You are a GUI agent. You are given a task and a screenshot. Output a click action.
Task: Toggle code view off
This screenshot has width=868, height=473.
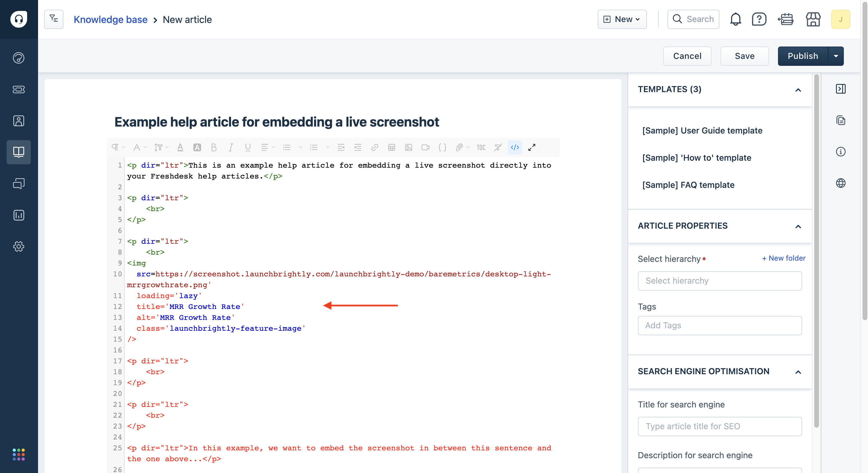pyautogui.click(x=515, y=147)
